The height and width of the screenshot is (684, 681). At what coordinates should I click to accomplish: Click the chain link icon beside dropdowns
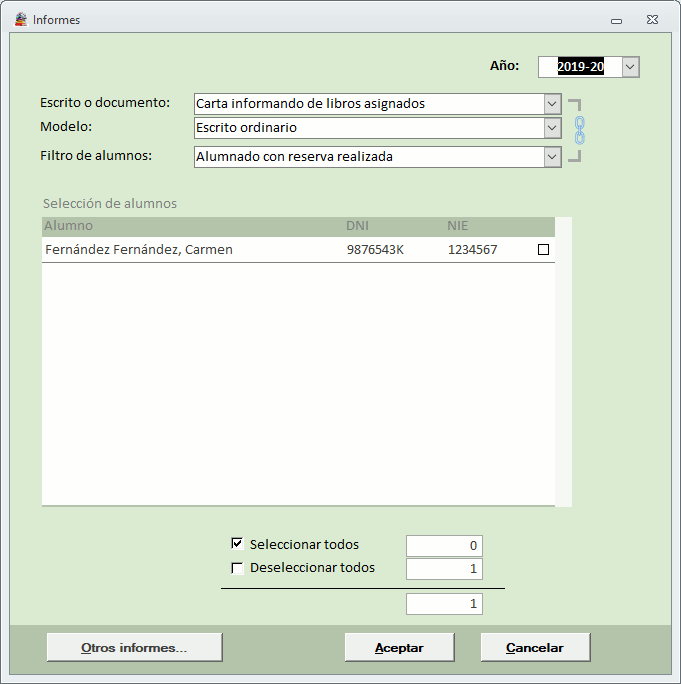coord(579,128)
